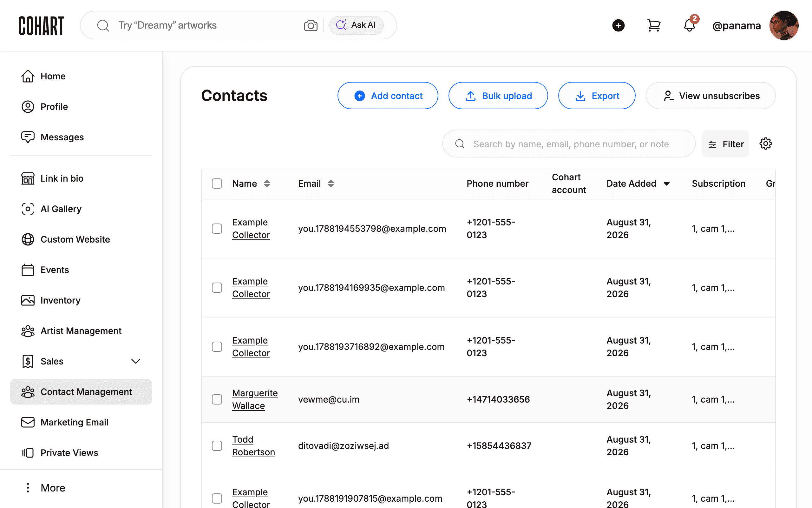
Task: Click the AI Gallery scan icon
Action: click(x=28, y=209)
